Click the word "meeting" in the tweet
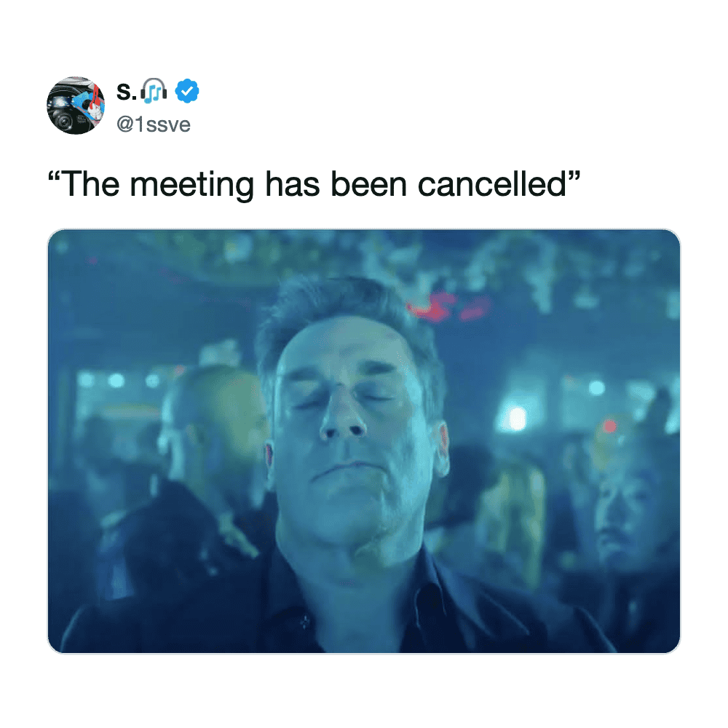Viewport: 728px width, 728px height. 191,186
